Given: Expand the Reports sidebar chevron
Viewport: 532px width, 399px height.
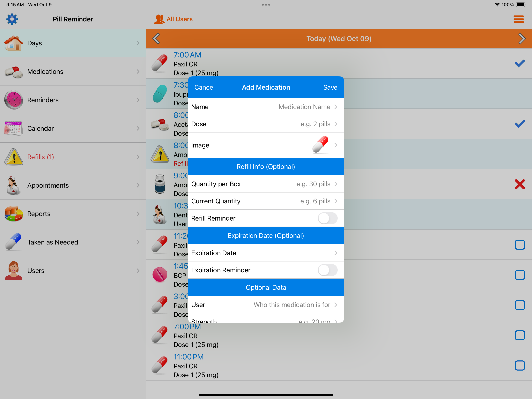Looking at the screenshot, I should pos(138,214).
